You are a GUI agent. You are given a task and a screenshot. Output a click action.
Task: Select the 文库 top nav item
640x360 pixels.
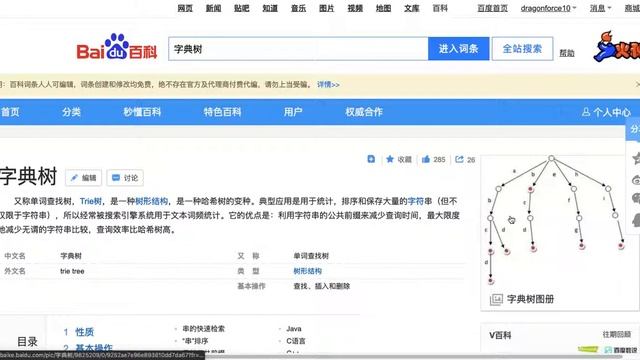point(411,8)
